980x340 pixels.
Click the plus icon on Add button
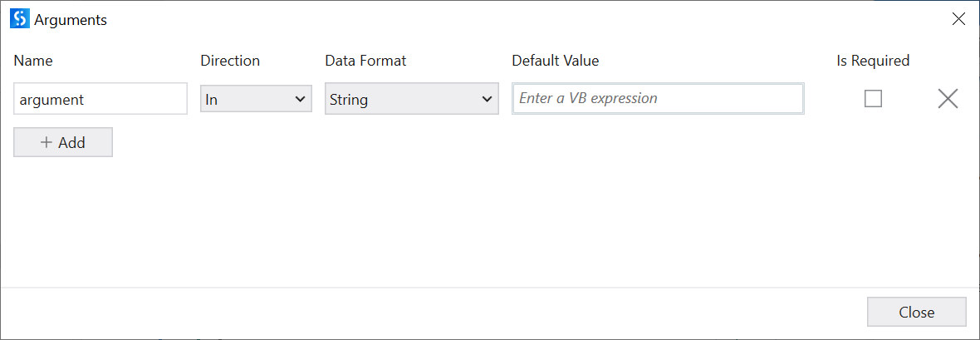(47, 142)
